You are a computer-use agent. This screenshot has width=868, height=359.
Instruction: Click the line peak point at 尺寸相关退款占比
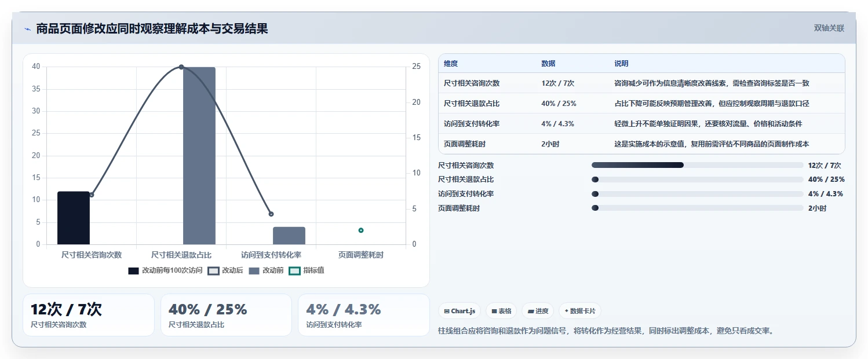[x=181, y=67]
